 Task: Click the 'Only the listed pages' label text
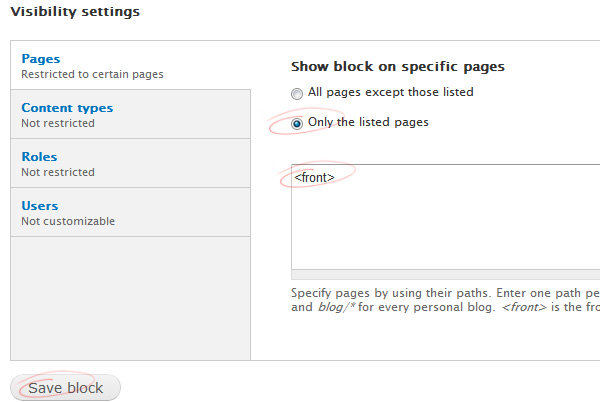368,122
